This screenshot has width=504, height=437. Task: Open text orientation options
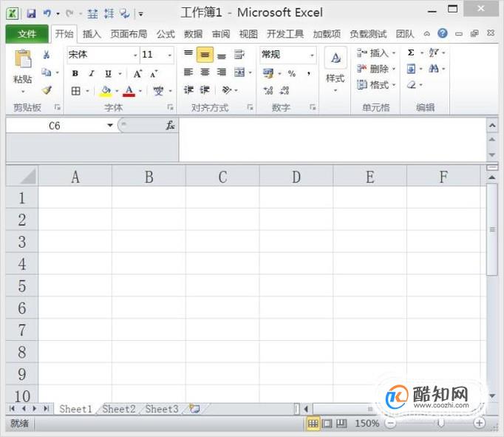227,89
